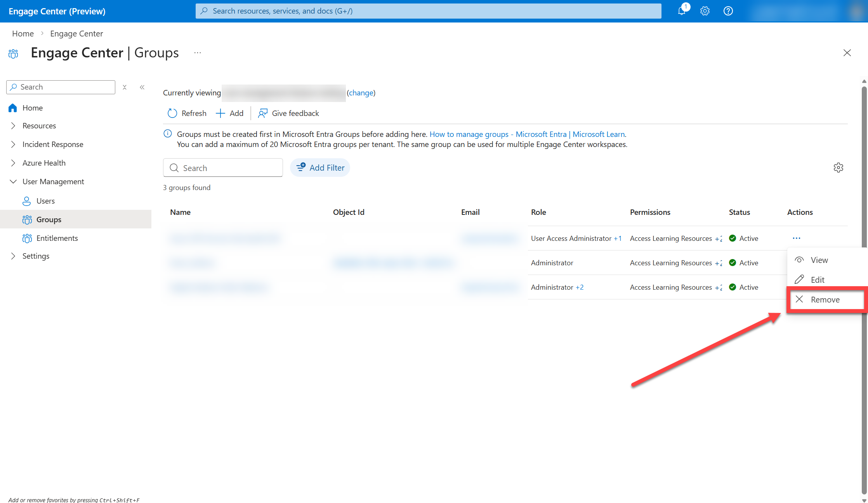This screenshot has width=868, height=503.
Task: Sort by the Object Id column header
Action: [349, 212]
